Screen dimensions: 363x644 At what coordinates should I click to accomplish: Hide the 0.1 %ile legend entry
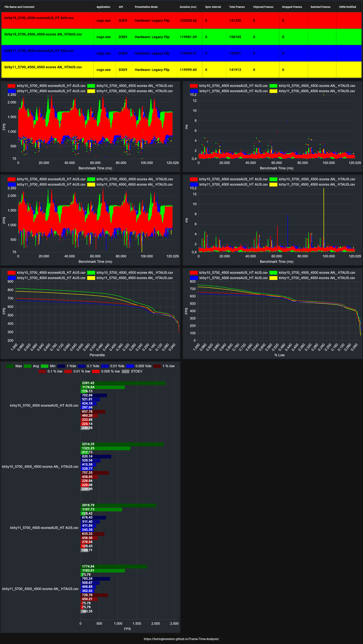click(x=88, y=366)
